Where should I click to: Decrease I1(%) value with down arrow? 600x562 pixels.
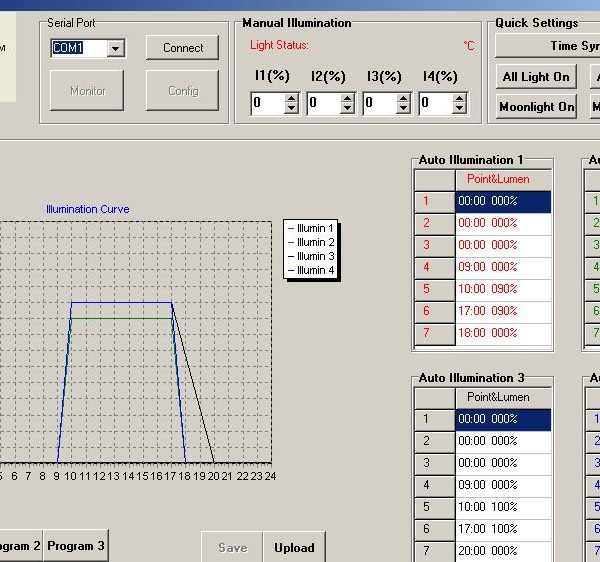click(292, 109)
